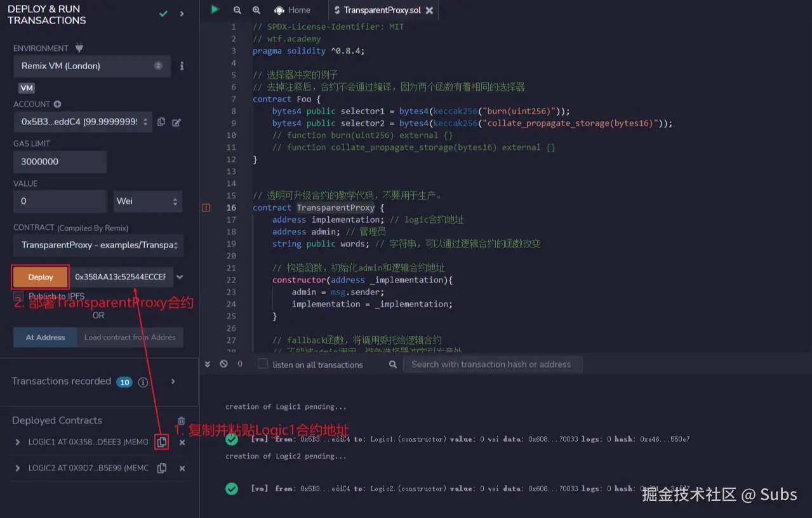Click the pragma solidity ^0.8.4 line
The image size is (812, 518).
[x=309, y=51]
